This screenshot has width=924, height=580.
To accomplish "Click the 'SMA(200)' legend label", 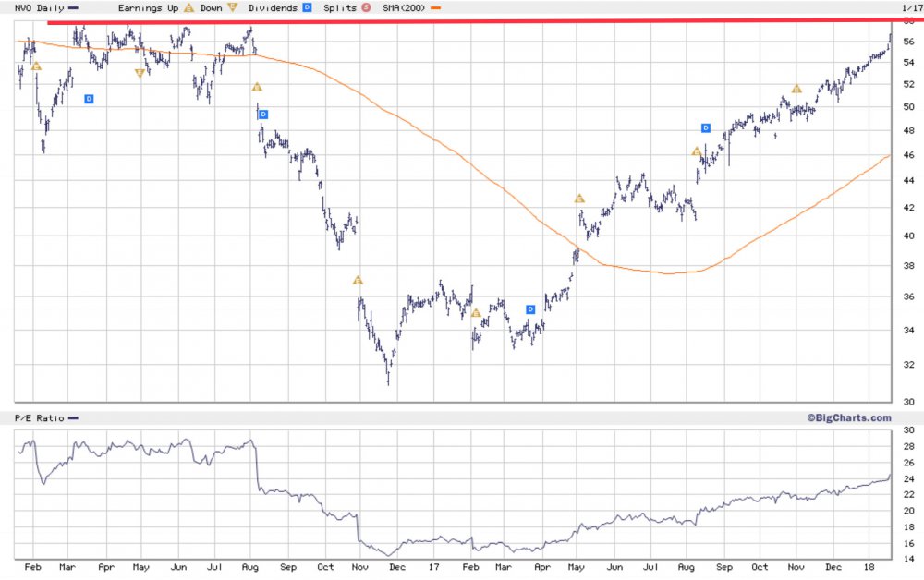I will coord(404,7).
